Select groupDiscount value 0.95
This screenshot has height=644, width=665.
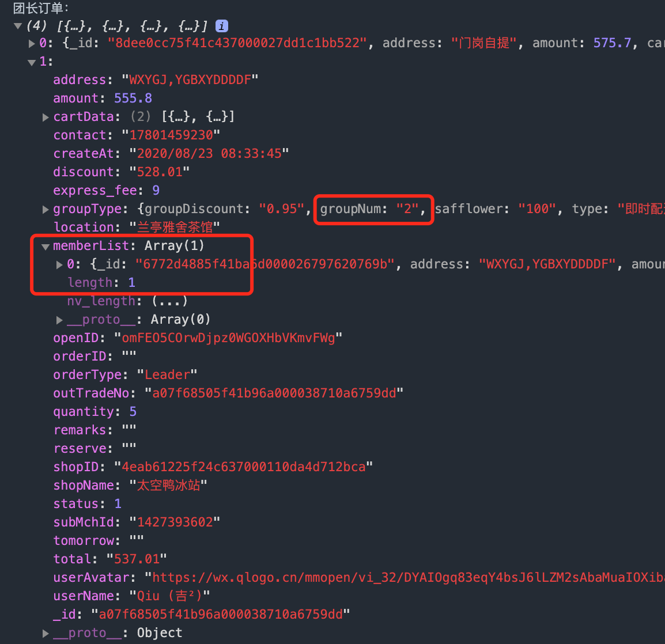(282, 209)
